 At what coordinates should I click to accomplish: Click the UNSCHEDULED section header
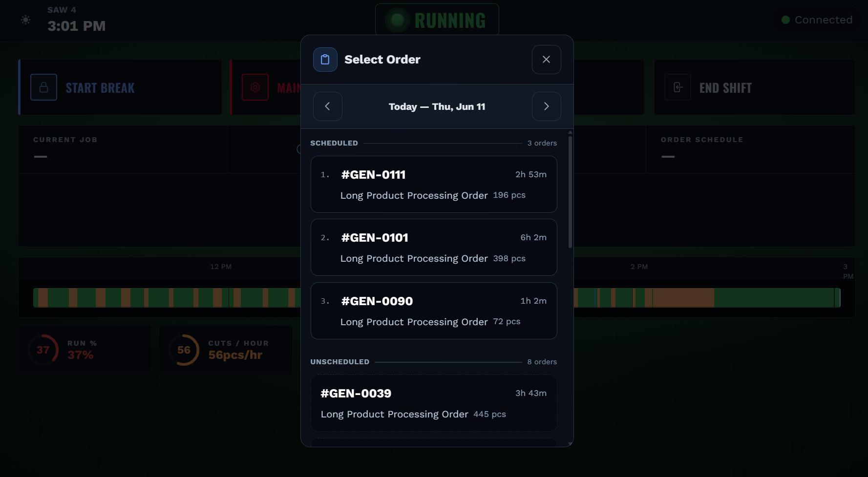tap(340, 362)
